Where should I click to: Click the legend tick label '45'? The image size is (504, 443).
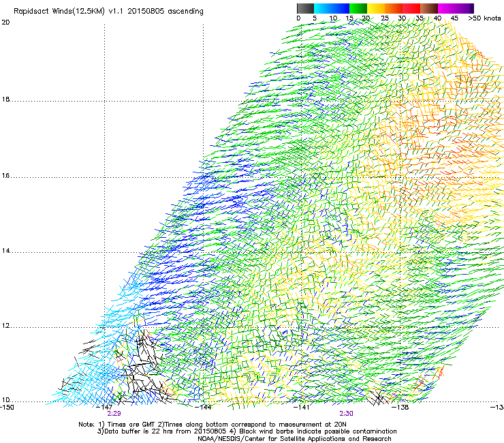454,18
